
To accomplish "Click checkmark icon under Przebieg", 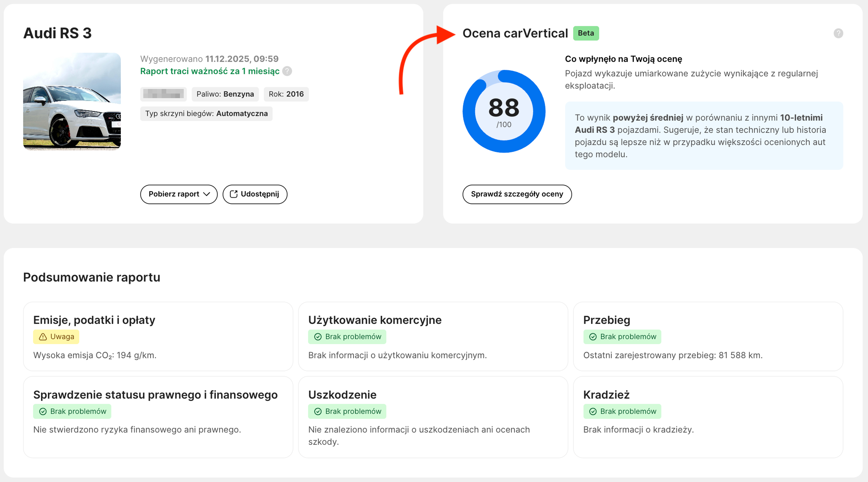I will coord(593,337).
